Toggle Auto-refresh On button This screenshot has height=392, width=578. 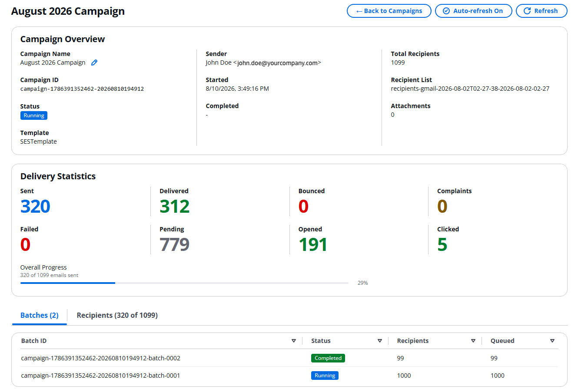point(474,11)
